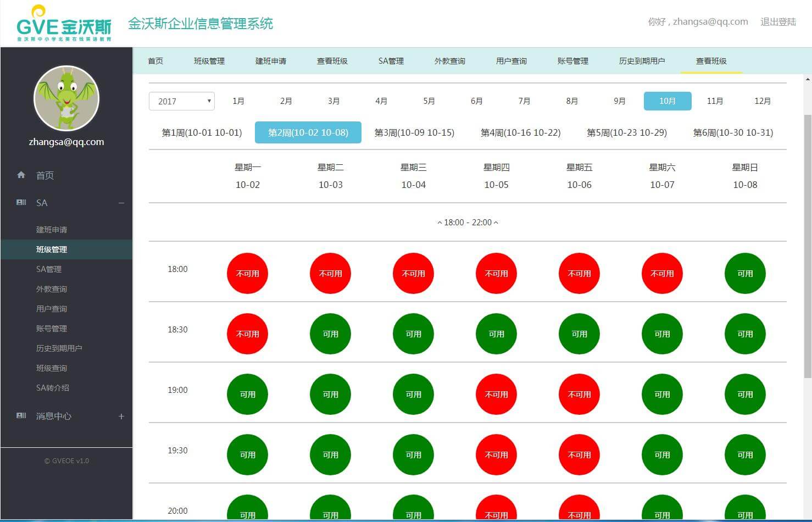
Task: Select week 第3周(10-09 10-15)
Action: coord(414,132)
